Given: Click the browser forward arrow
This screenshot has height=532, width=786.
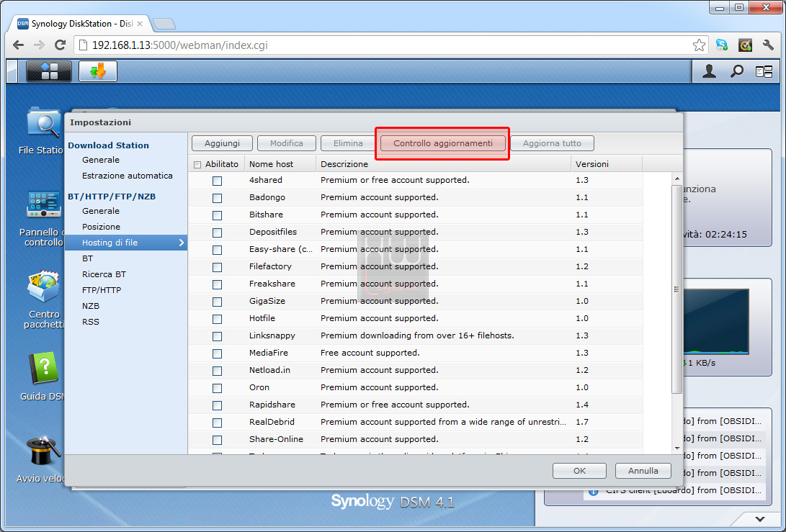Looking at the screenshot, I should click(x=39, y=45).
